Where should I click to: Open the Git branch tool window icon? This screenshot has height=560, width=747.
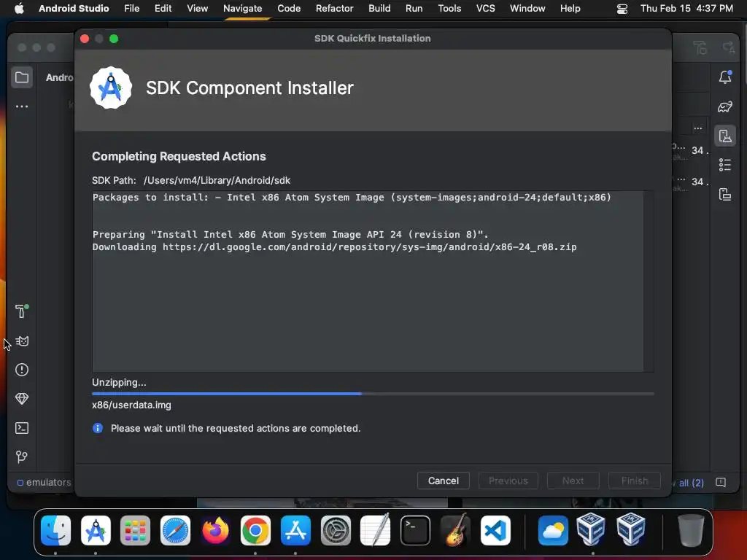click(x=22, y=456)
